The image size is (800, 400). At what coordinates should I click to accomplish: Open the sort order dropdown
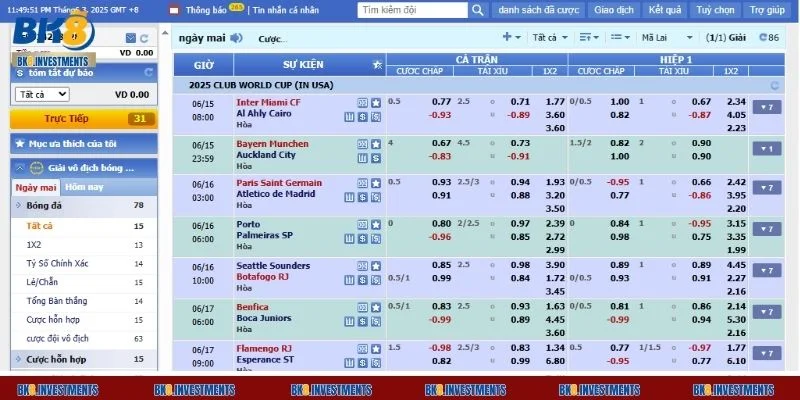pos(589,37)
